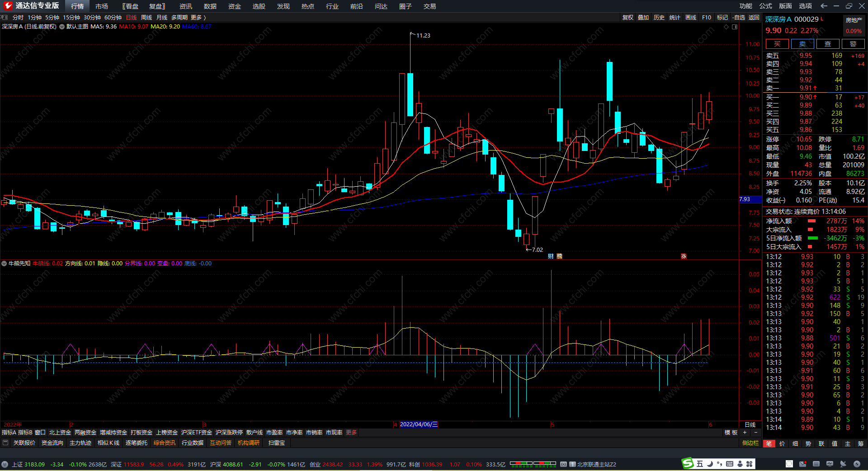868x471 pixels.
Task: Click the 涨 marker under the chart
Action: coord(684,256)
